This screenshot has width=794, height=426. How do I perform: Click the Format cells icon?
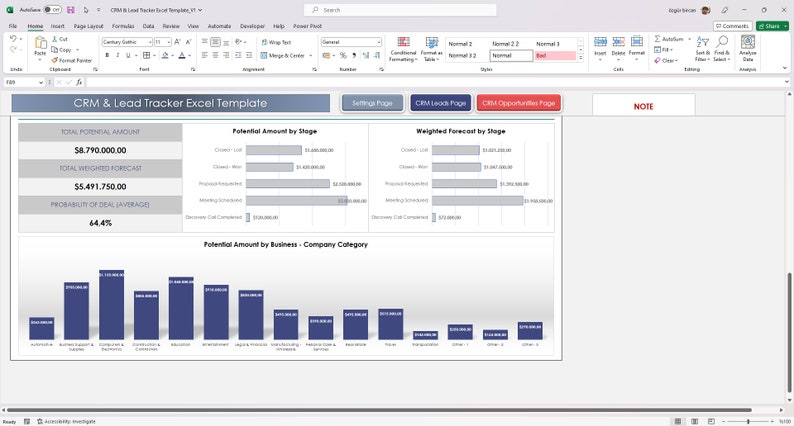pyautogui.click(x=637, y=43)
